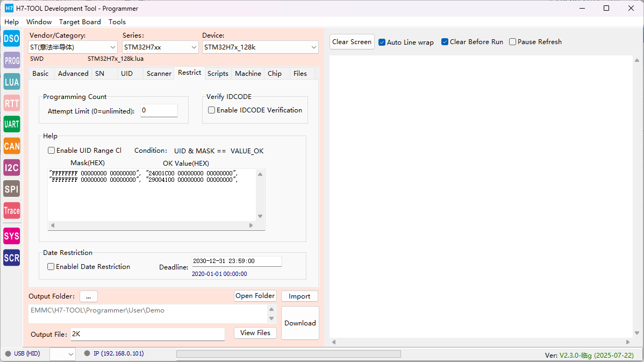Enable IDCODE Verification checkbox

(x=211, y=110)
